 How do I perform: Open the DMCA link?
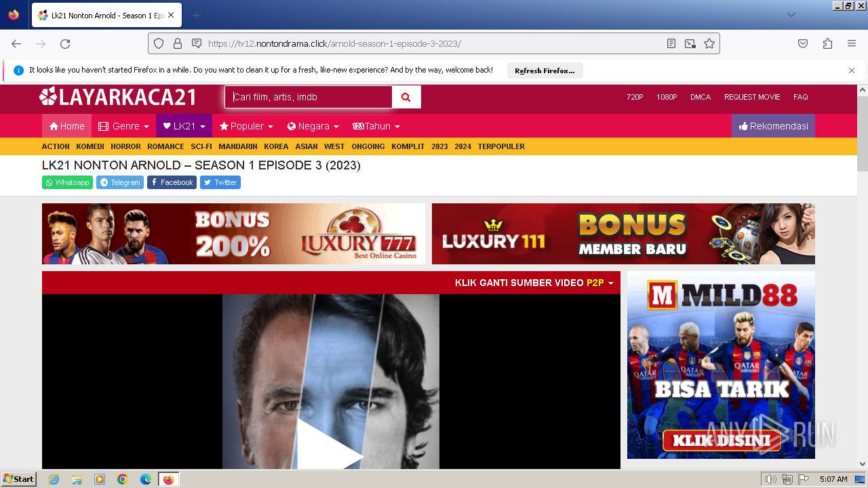[701, 97]
